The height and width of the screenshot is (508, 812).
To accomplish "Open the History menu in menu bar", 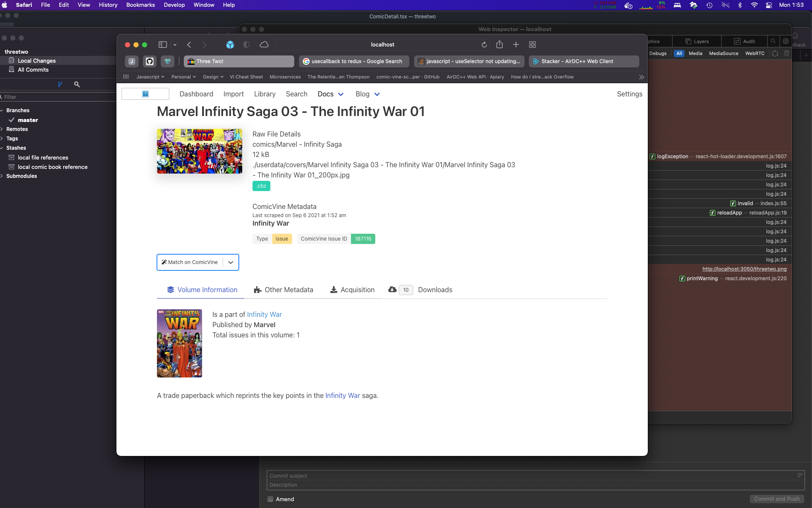I will 108,5.
